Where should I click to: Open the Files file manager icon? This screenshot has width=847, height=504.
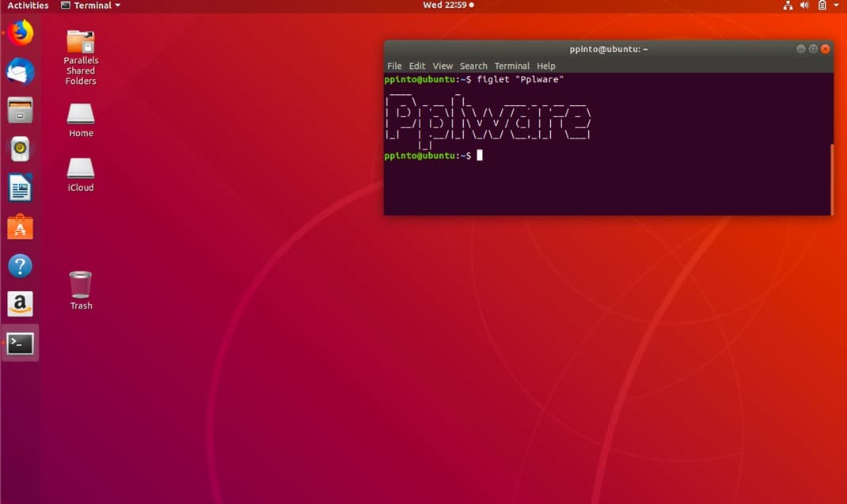click(x=20, y=110)
